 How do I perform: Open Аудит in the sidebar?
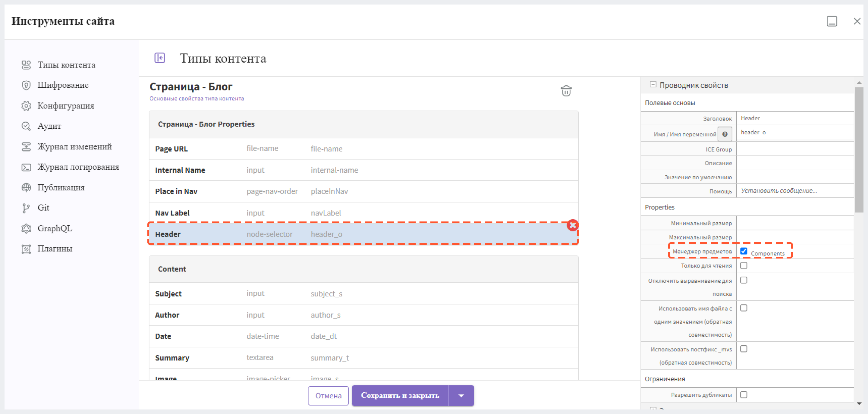(x=49, y=126)
